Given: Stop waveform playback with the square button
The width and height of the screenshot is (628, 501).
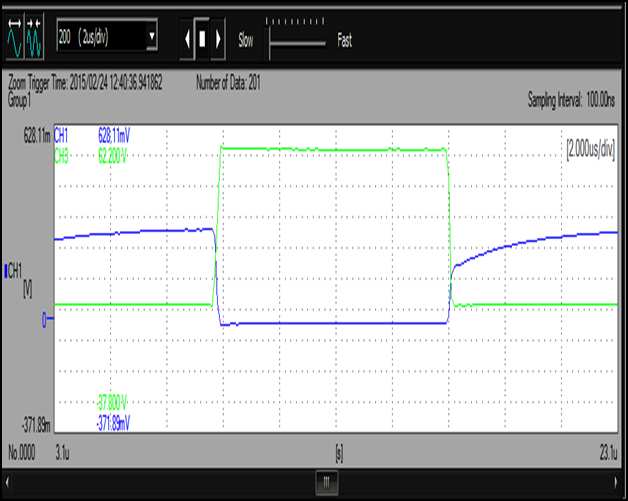Looking at the screenshot, I should pos(202,39).
